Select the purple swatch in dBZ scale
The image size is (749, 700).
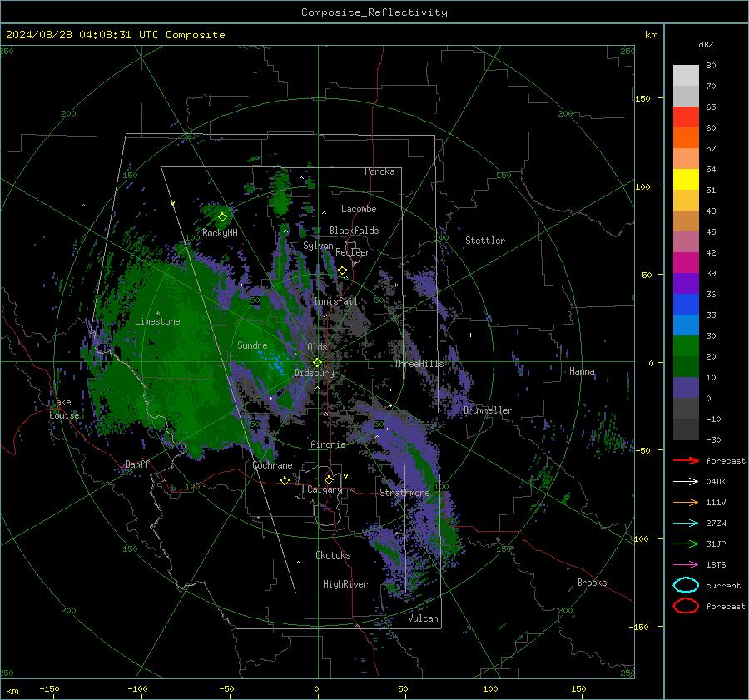(x=686, y=283)
